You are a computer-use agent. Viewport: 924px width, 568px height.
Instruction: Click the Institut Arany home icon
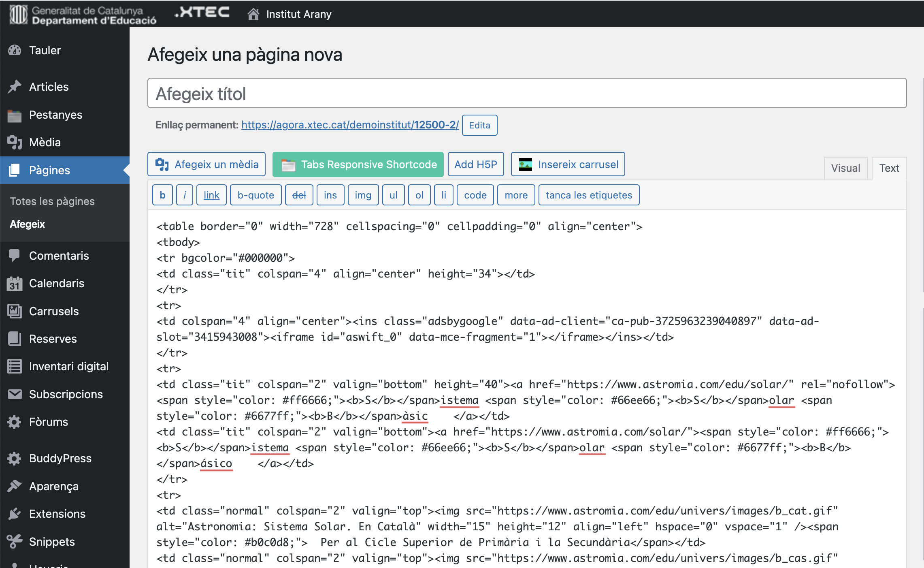click(253, 14)
